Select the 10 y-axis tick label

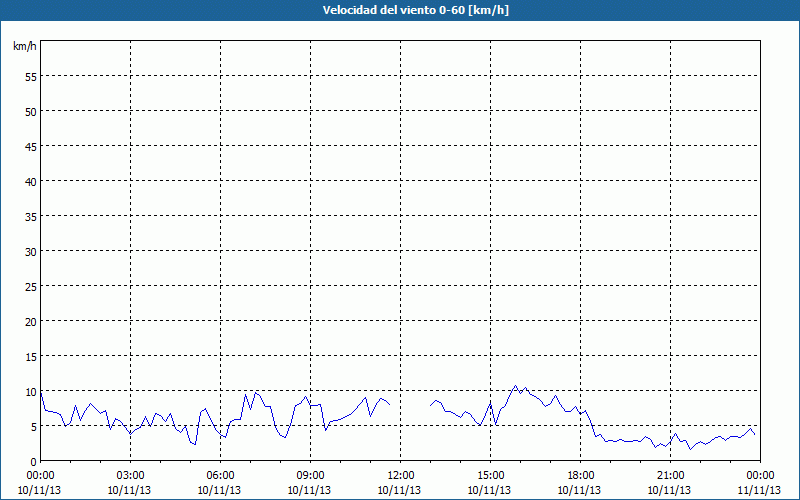point(31,391)
